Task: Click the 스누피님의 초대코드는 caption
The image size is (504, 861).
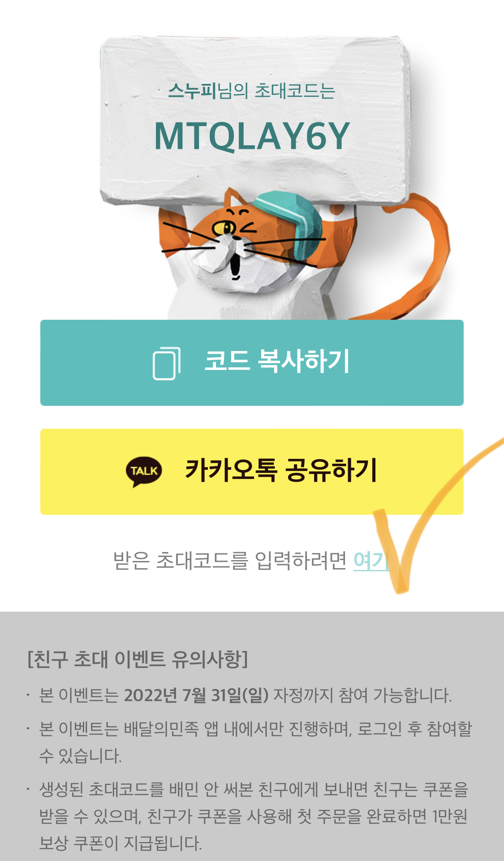Action: coord(252,91)
